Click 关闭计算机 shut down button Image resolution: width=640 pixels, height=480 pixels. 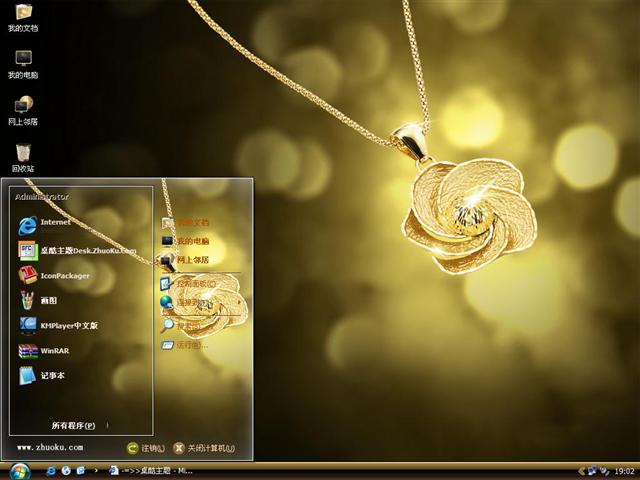coord(204,448)
